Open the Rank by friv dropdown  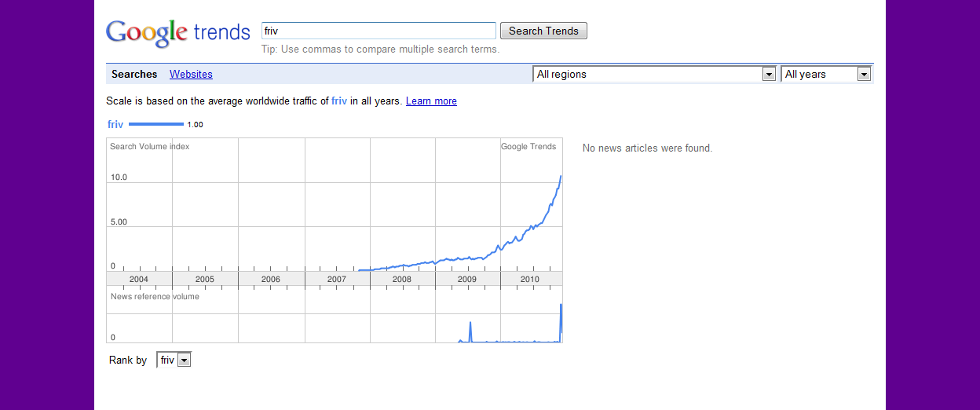[174, 360]
